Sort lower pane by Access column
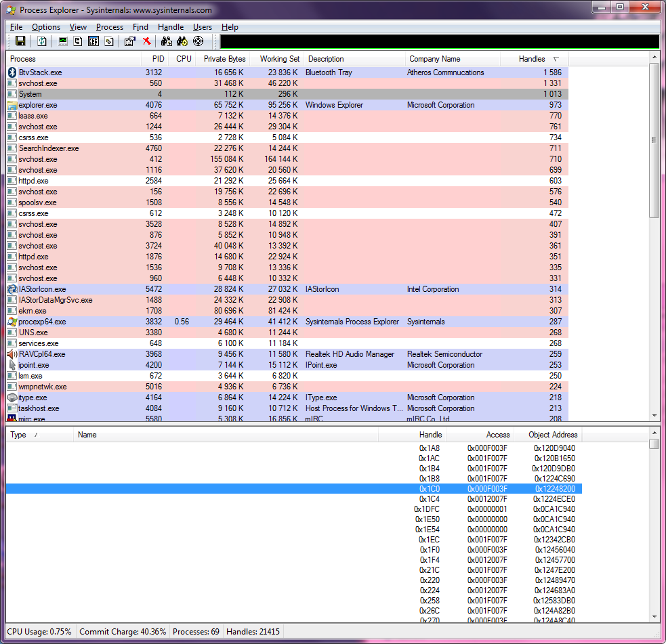This screenshot has height=644, width=666. (480, 435)
